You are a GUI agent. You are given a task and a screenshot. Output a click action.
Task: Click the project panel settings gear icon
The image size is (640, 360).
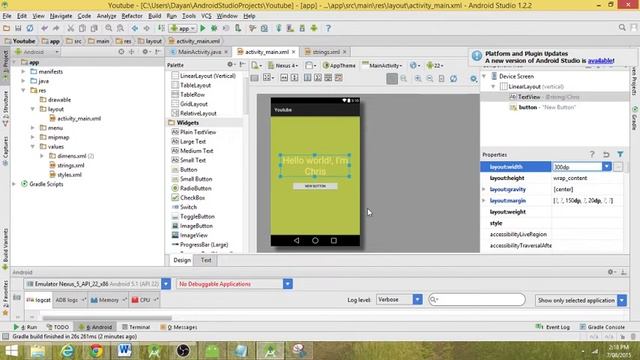[145, 52]
